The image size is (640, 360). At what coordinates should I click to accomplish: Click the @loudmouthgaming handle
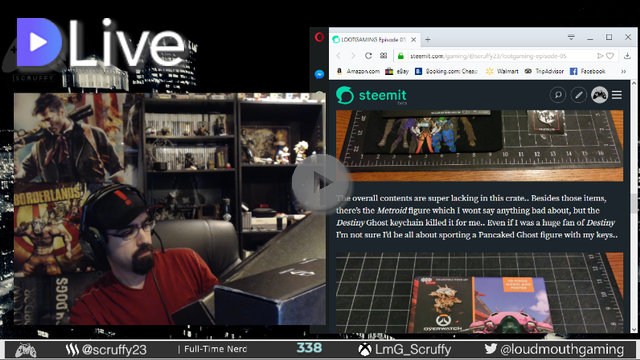point(562,350)
